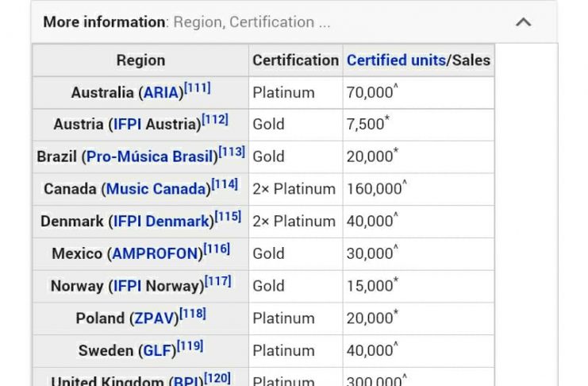588x386 pixels.
Task: Open the ZPAV link for Poland
Action: (x=152, y=318)
